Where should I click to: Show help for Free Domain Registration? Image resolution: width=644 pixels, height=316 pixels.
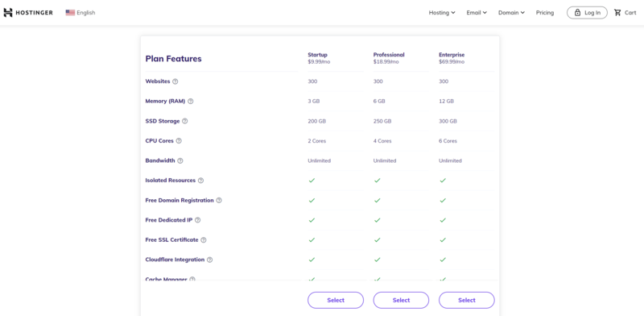click(x=219, y=201)
